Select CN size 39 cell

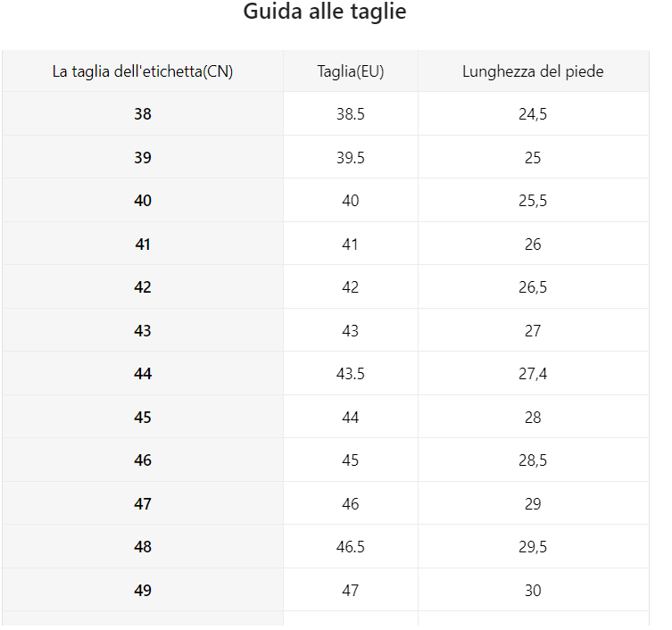tap(143, 157)
